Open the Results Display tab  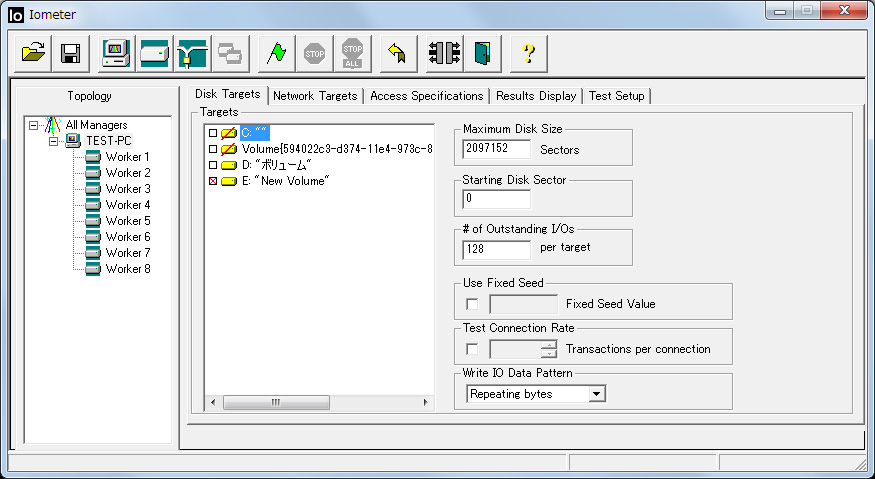point(536,96)
